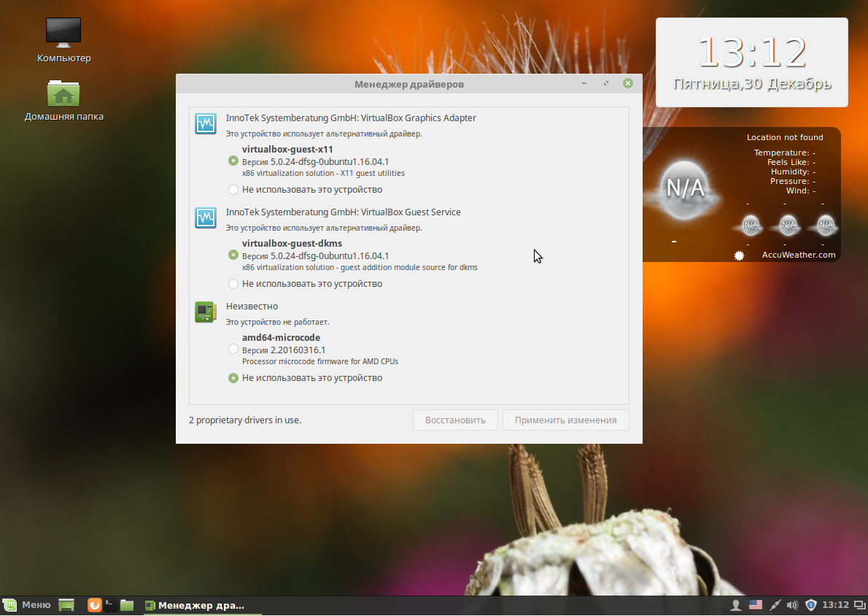This screenshot has width=868, height=616.
Task: Click the VirtualBox Graphics Adapter device icon
Action: (x=205, y=123)
